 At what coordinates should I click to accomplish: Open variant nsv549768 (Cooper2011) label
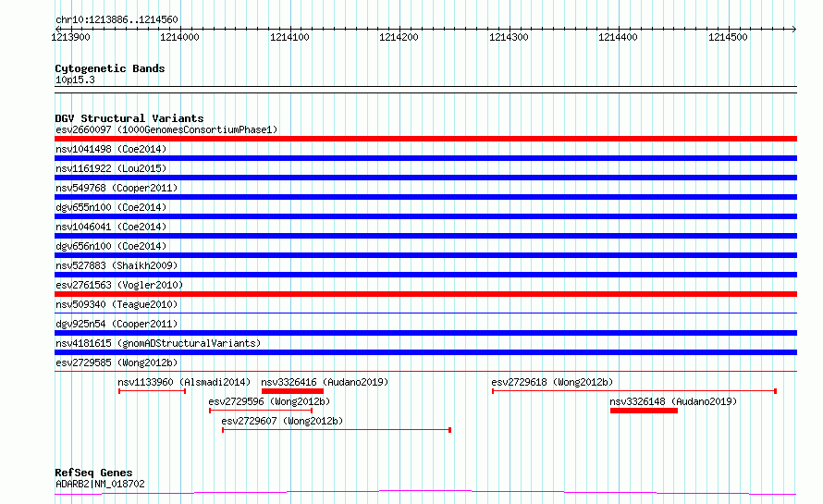[x=117, y=188]
